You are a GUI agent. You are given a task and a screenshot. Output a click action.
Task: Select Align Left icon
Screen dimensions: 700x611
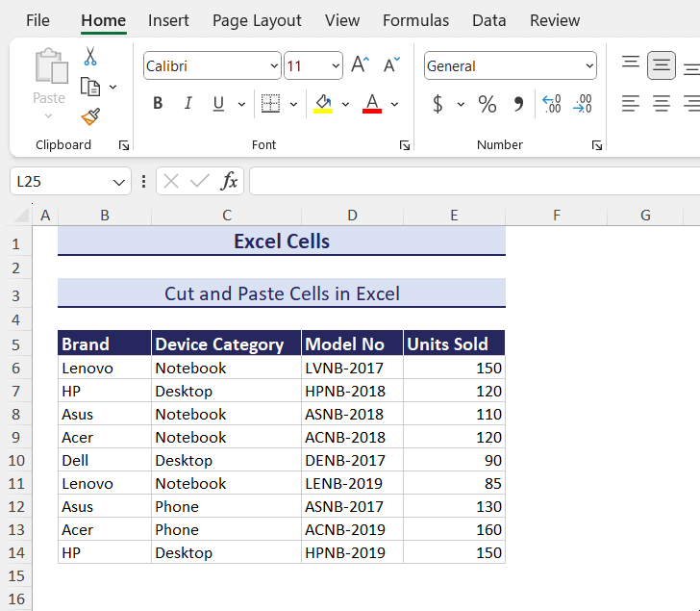pyautogui.click(x=631, y=104)
